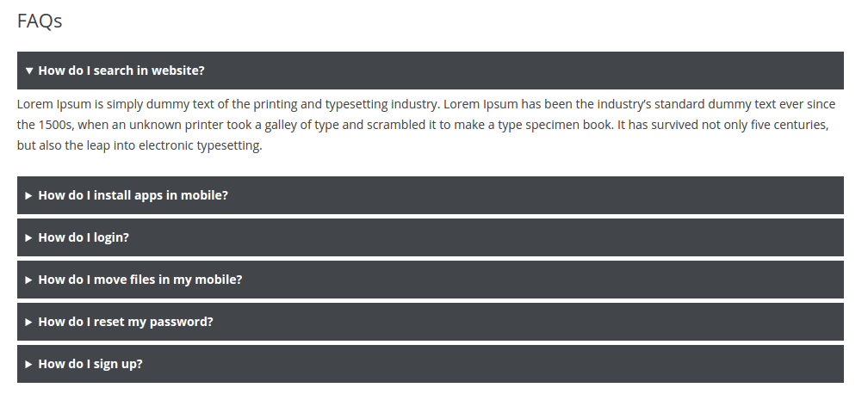
Task: Select the 'How do I search in website?' title
Action: tap(121, 71)
